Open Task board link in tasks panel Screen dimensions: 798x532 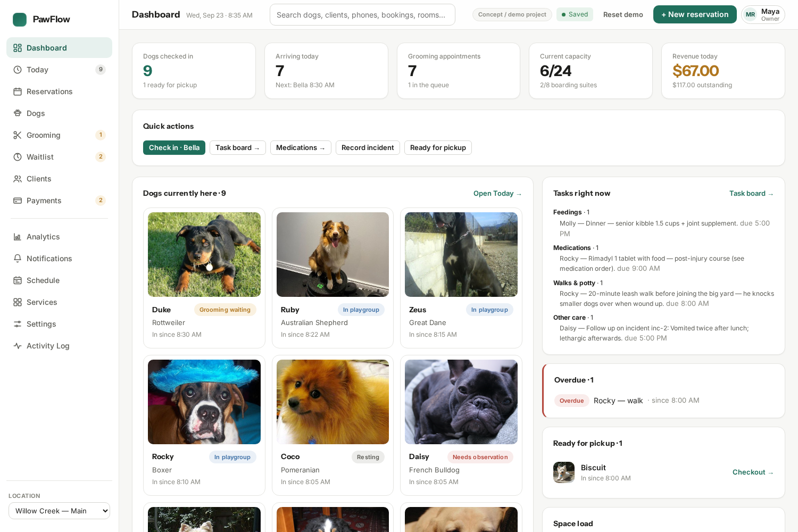(x=751, y=194)
